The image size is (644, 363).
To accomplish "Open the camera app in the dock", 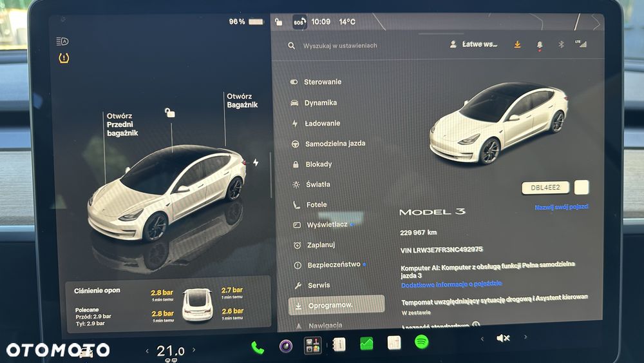I will coord(285,346).
